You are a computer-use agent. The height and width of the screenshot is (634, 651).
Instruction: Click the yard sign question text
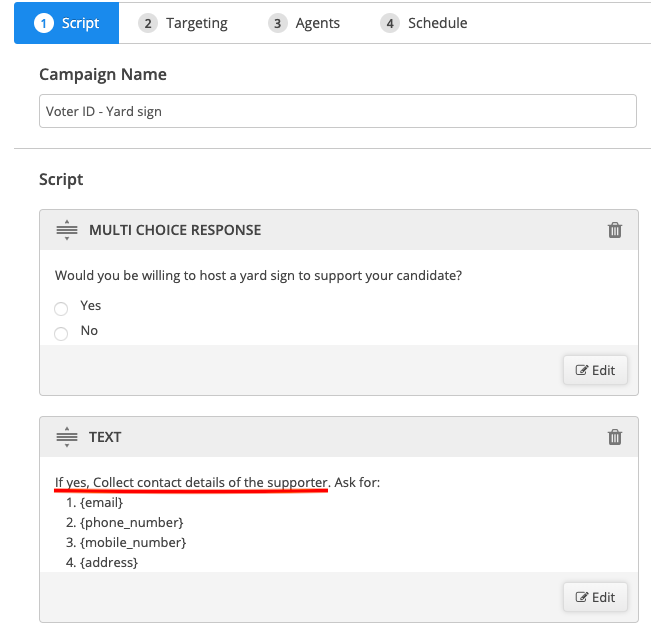pyautogui.click(x=258, y=276)
